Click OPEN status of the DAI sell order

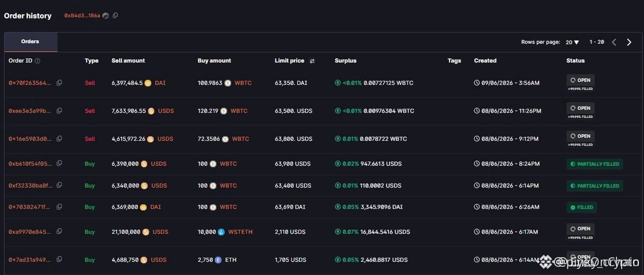580,80
